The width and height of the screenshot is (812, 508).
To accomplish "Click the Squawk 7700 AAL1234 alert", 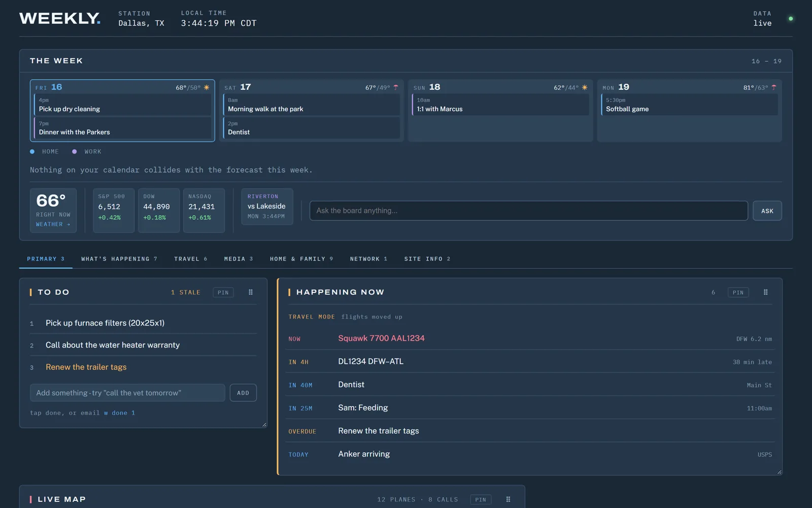I will [530, 338].
